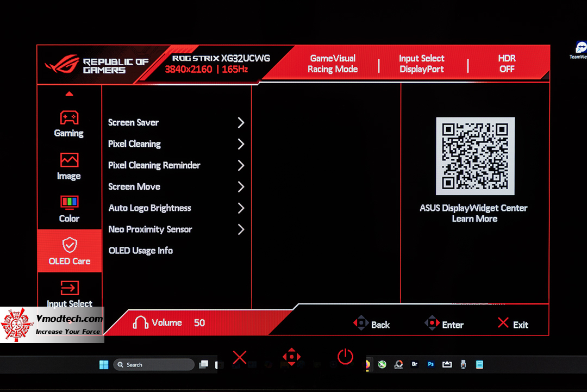Open Task View on the taskbar
The height and width of the screenshot is (392, 587).
coord(204,364)
